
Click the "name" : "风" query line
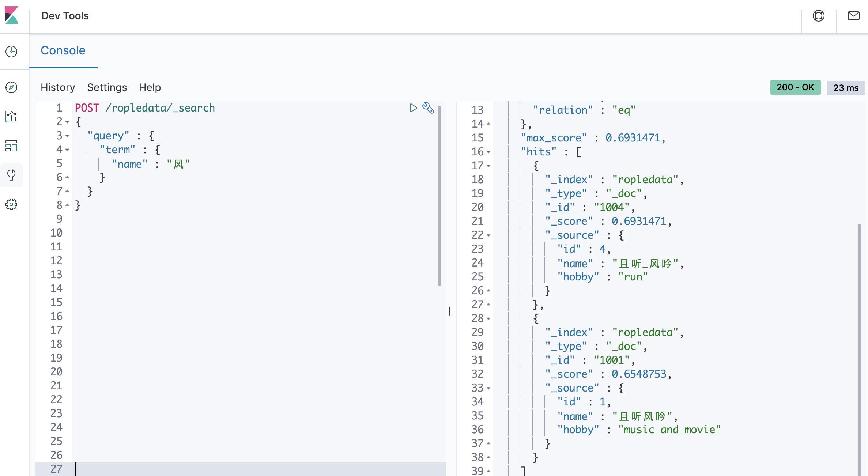coord(151,164)
